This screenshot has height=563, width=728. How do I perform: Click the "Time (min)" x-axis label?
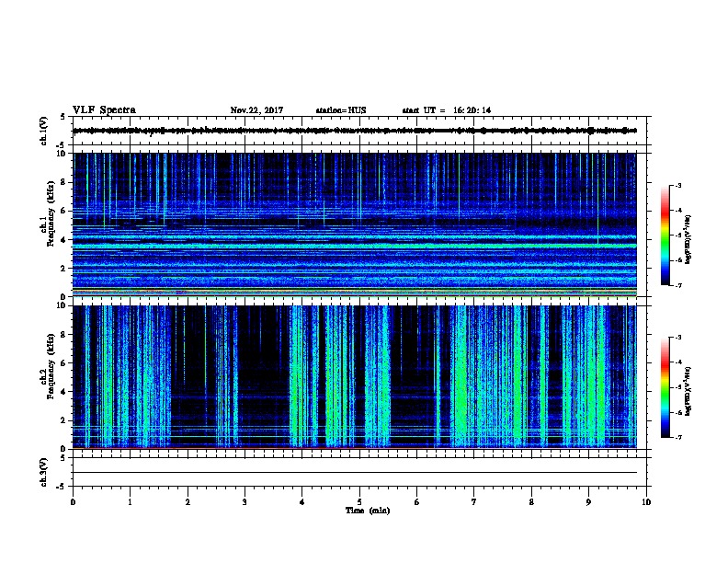368,511
